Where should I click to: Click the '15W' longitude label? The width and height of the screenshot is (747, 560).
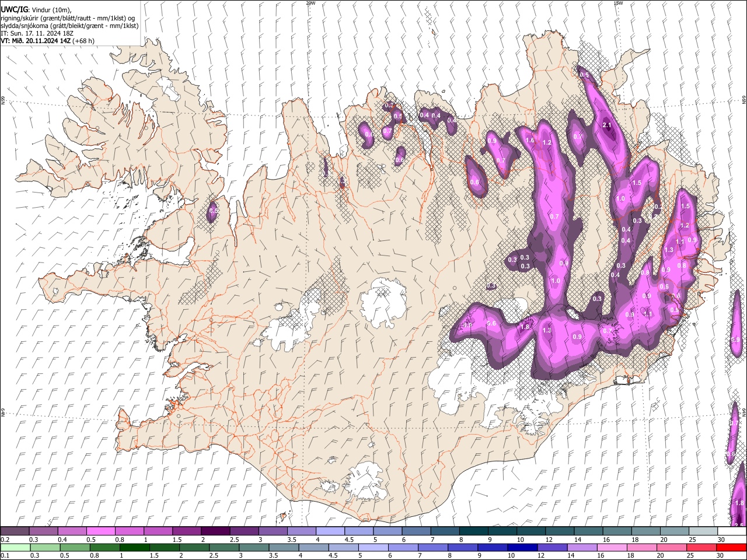618,3
